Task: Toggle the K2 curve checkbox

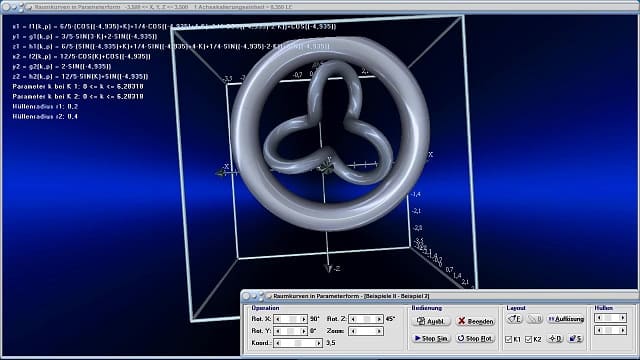Action: (529, 339)
